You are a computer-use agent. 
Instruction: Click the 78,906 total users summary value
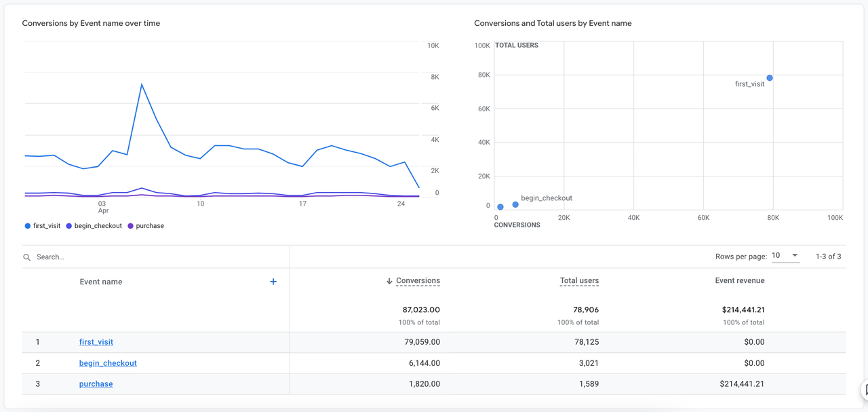[x=585, y=310]
